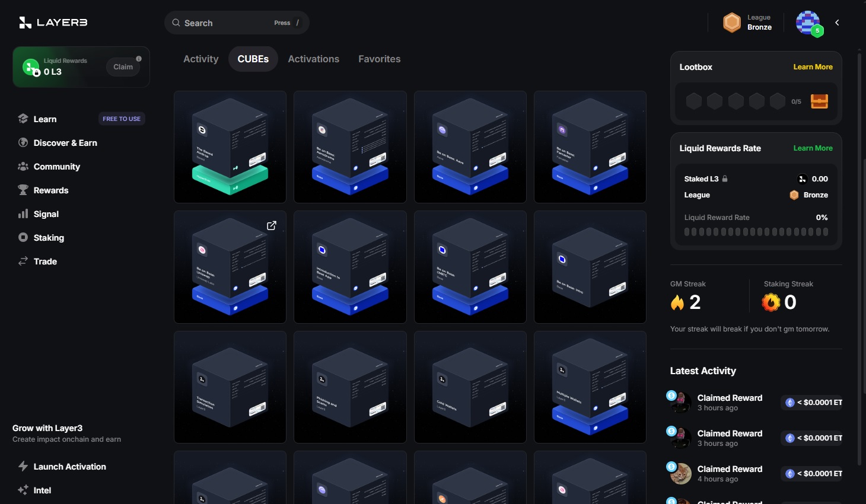Select the Favorites tab

tap(379, 59)
